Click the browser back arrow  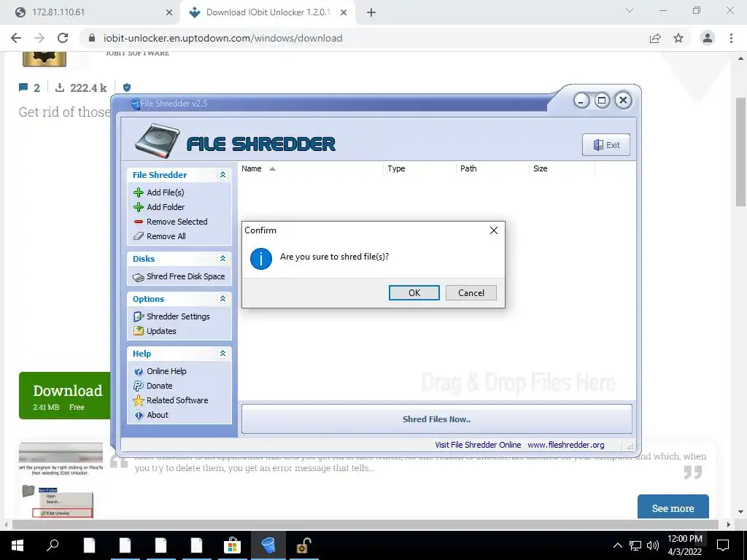click(x=16, y=38)
